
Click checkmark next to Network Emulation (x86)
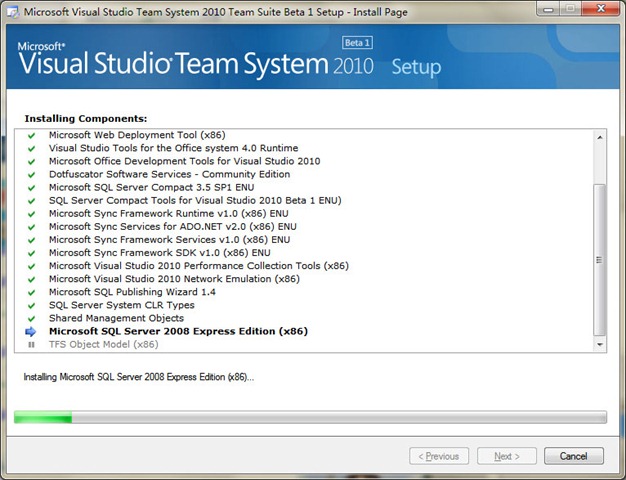[x=31, y=280]
